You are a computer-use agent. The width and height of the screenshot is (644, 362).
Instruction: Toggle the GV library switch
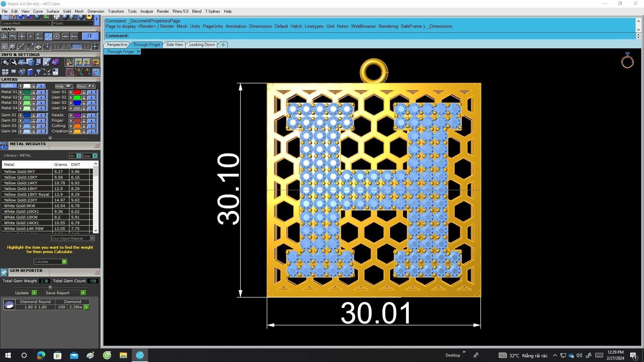click(x=78, y=156)
